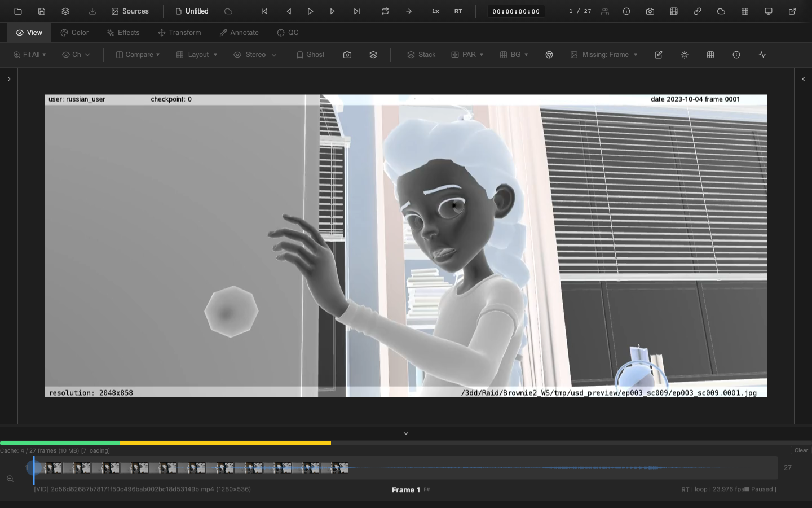Open the Color tab

(74, 33)
